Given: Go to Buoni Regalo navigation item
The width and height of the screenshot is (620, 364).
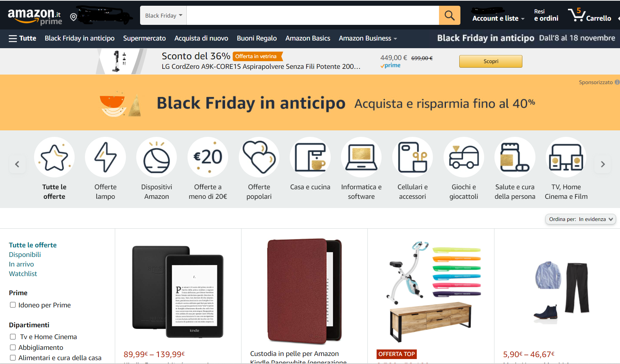Looking at the screenshot, I should [257, 38].
